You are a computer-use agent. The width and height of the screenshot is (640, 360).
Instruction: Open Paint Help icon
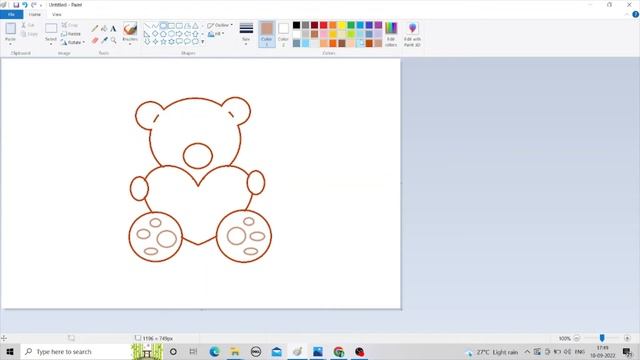click(636, 14)
